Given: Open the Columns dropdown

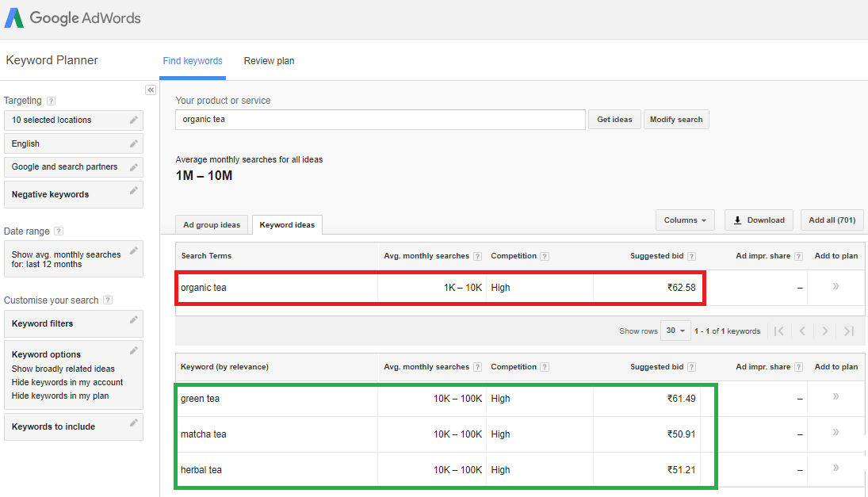Looking at the screenshot, I should (685, 220).
